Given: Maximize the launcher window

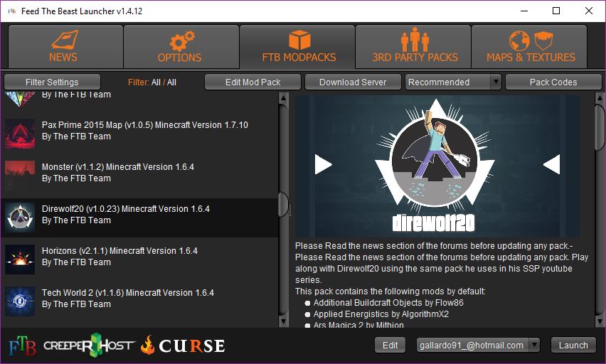Looking at the screenshot, I should coord(556,11).
